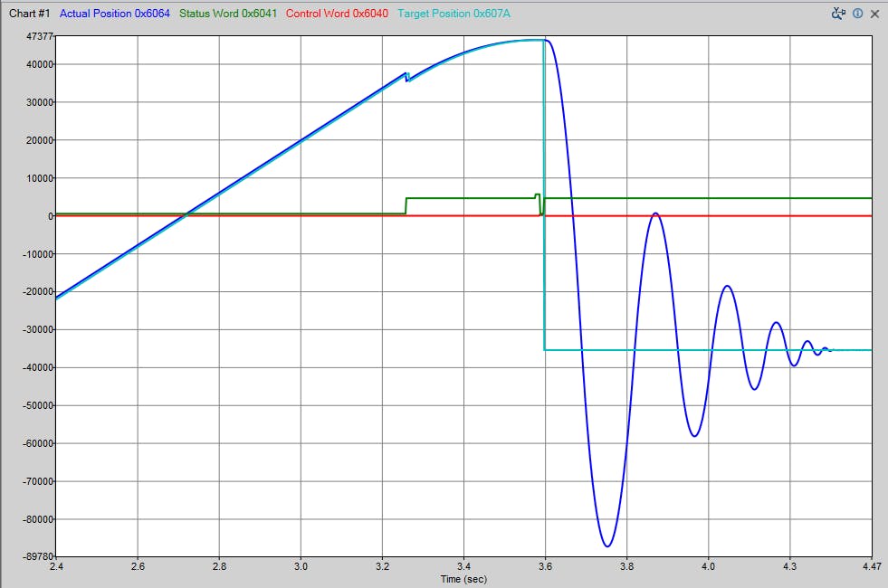The image size is (888, 588).
Task: Click the Status Word step-up near 3.26 seconds
Action: (406, 205)
